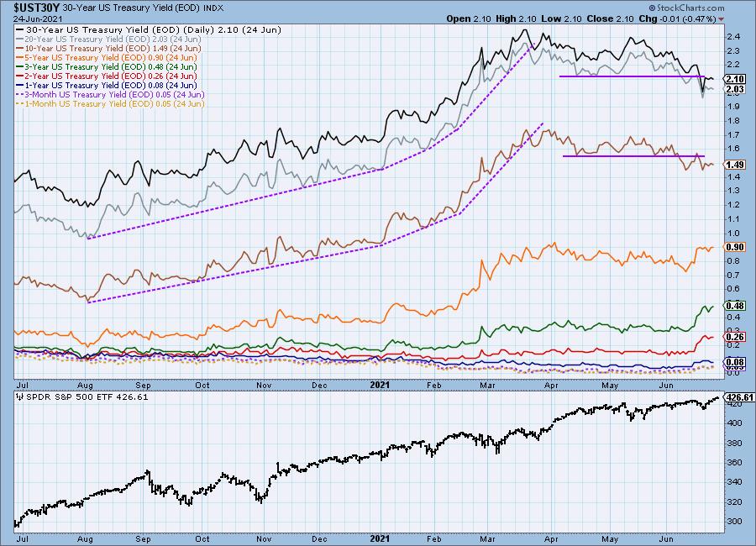This screenshot has width=756, height=546.
Task: Select the 5-Year US Treasury Yield legend entry
Action: [x=107, y=57]
